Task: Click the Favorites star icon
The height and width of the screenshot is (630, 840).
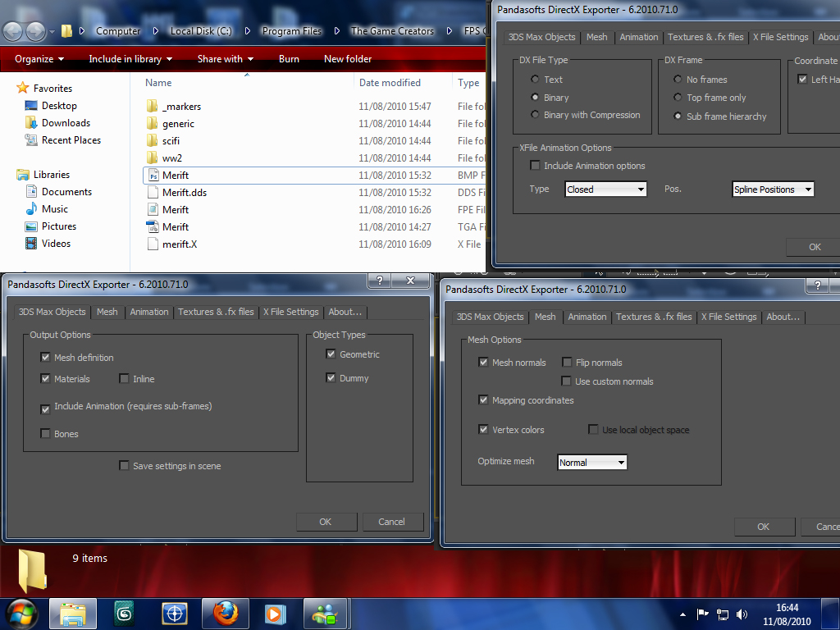Action: point(22,88)
